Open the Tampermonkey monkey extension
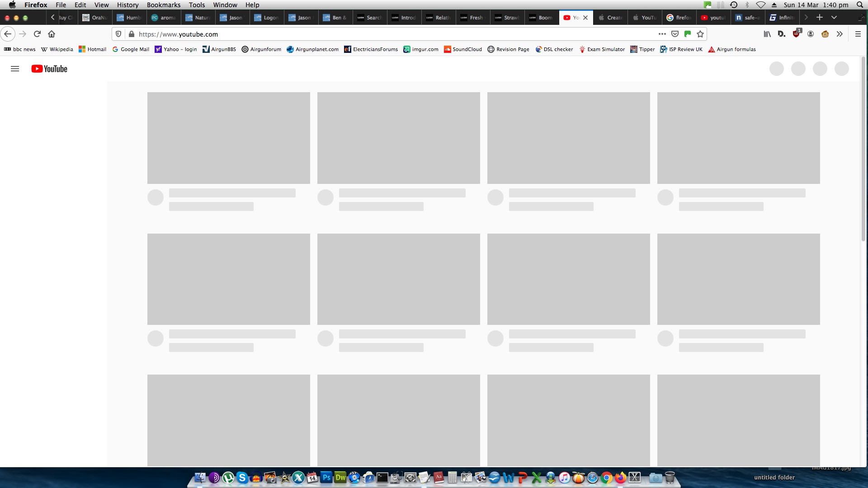Viewport: 868px width, 488px height. tap(825, 34)
